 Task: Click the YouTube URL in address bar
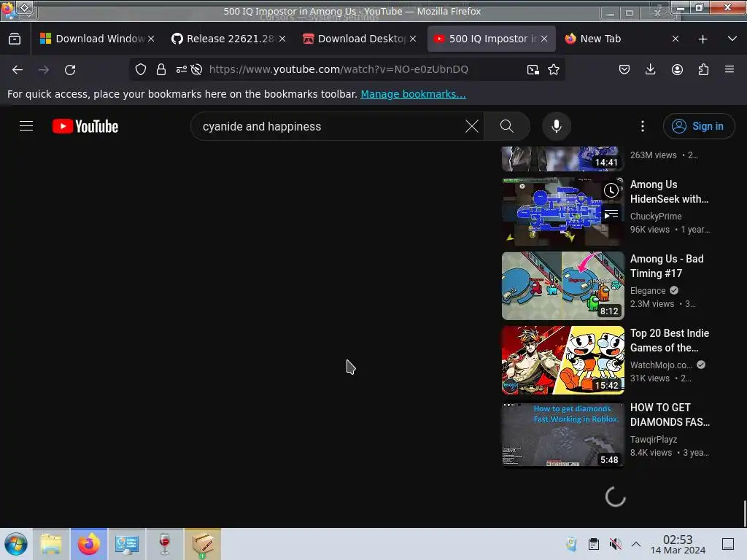point(338,69)
